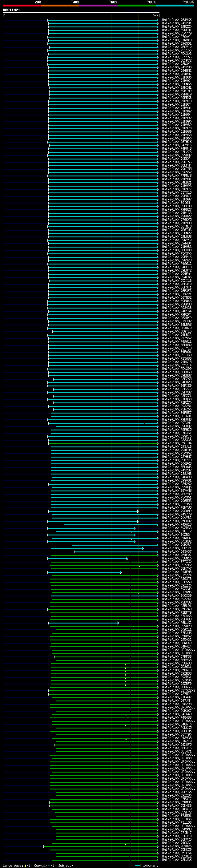Select hit UniRef100_C2CJ10
The image size is (197, 868).
[177, 836]
